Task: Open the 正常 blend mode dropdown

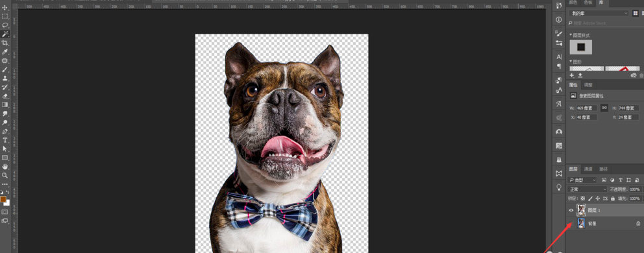Action: pos(588,189)
